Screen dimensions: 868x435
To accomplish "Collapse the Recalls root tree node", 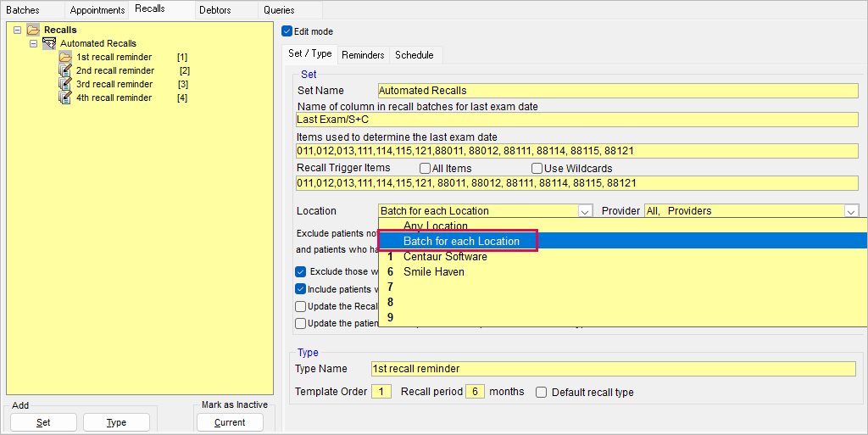I will point(18,30).
